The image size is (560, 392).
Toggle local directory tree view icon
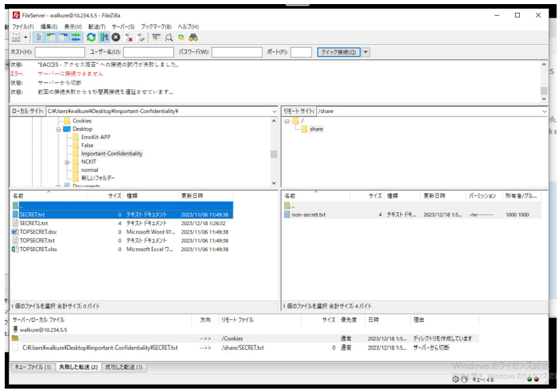51,37
